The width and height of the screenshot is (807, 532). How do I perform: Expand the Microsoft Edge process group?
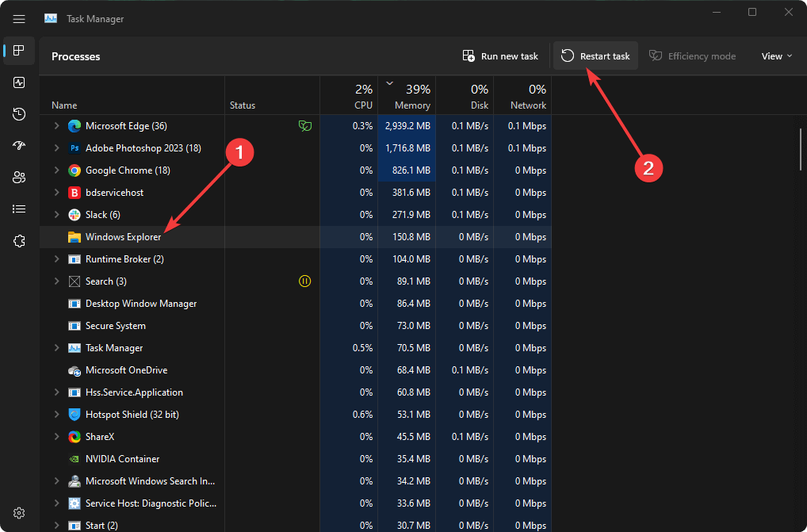[x=56, y=126]
